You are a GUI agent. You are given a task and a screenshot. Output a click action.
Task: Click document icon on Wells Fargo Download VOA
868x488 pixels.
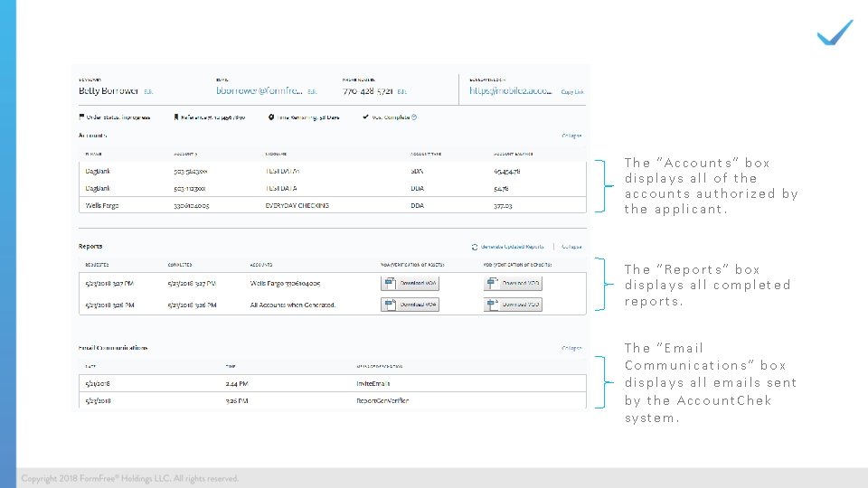(391, 283)
